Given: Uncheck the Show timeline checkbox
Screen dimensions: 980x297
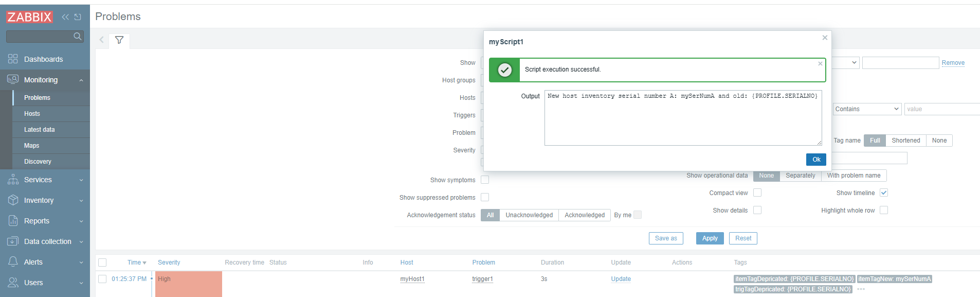Looking at the screenshot, I should [883, 193].
